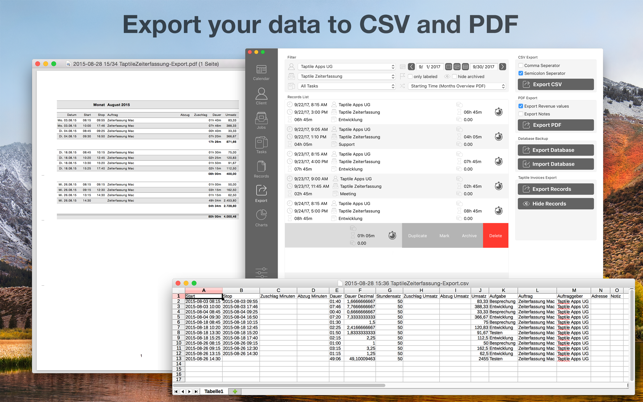Image resolution: width=643 pixels, height=402 pixels.
Task: Select column A header in the spreadsheet
Action: tap(203, 290)
